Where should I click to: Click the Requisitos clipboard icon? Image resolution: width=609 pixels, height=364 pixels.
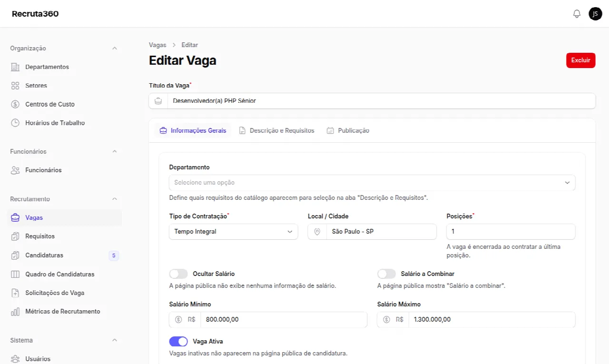(x=15, y=236)
